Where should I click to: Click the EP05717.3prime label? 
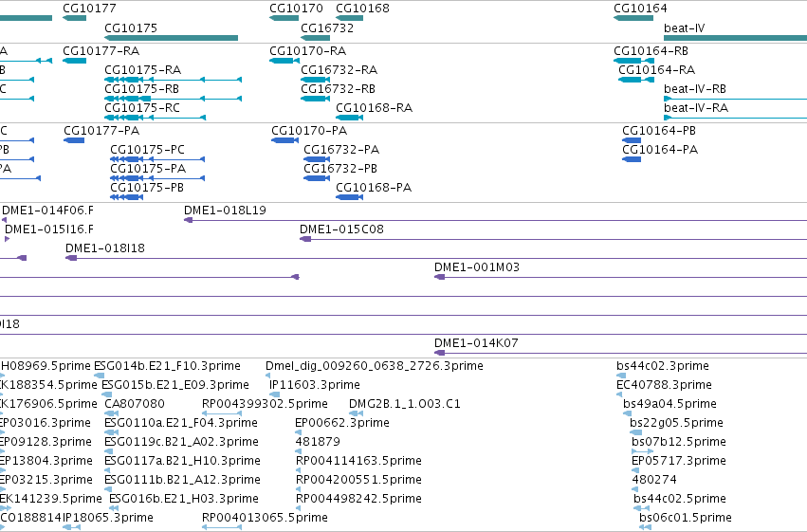coord(679,461)
